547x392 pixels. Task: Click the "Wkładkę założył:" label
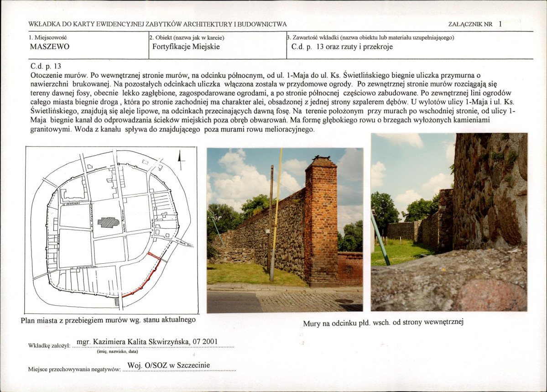pyautogui.click(x=49, y=346)
